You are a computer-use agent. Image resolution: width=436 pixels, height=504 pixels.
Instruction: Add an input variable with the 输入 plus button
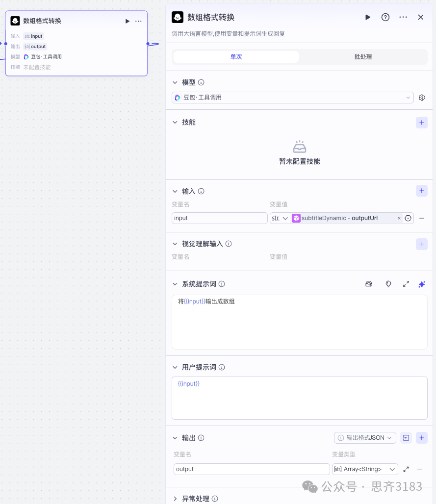point(421,191)
